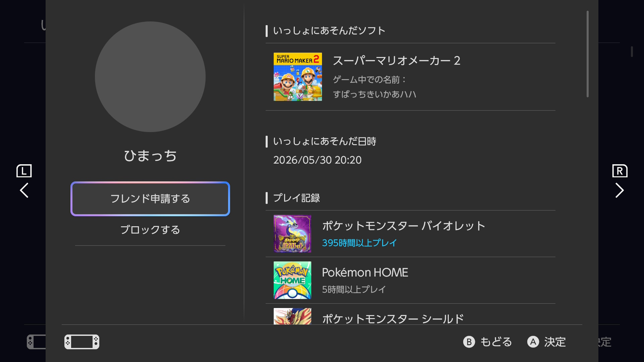Screen dimensions: 644x362
Task: Open Super Mario Maker 2 game thumbnail
Action: coord(298,77)
